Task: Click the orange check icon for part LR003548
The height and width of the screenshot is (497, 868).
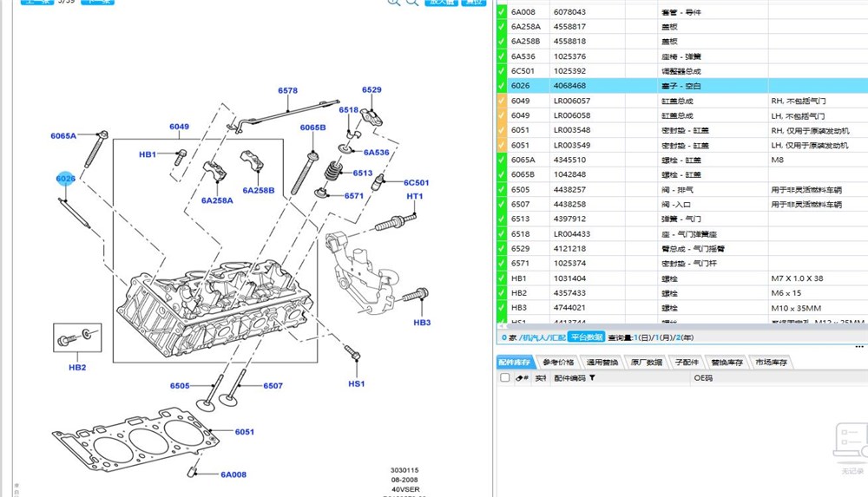Action: click(x=502, y=130)
